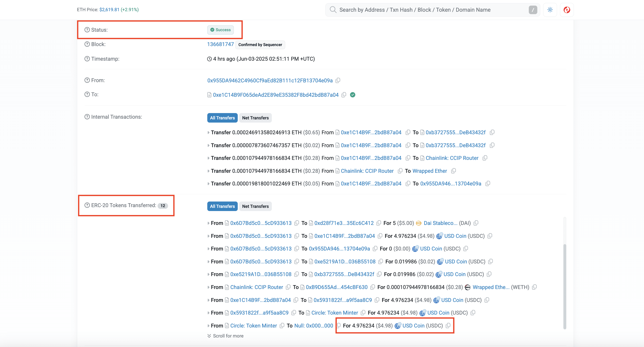Open block 136681747 link
Image resolution: width=644 pixels, height=347 pixels.
pos(220,44)
